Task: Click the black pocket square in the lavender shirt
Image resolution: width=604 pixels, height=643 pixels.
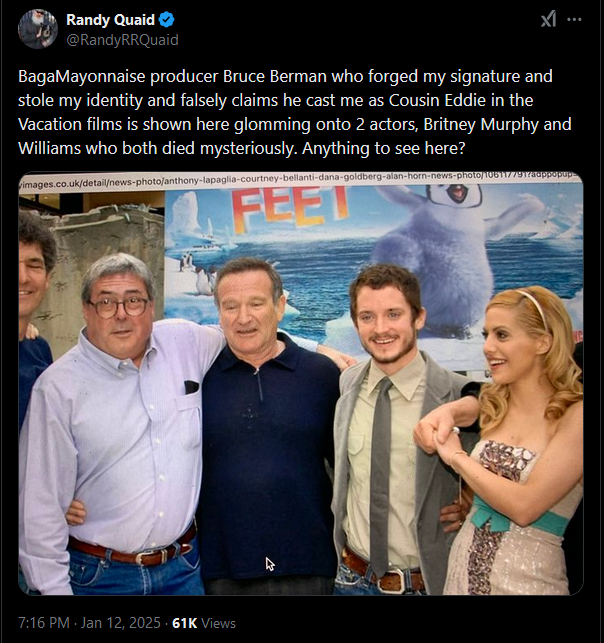Action: 191,387
